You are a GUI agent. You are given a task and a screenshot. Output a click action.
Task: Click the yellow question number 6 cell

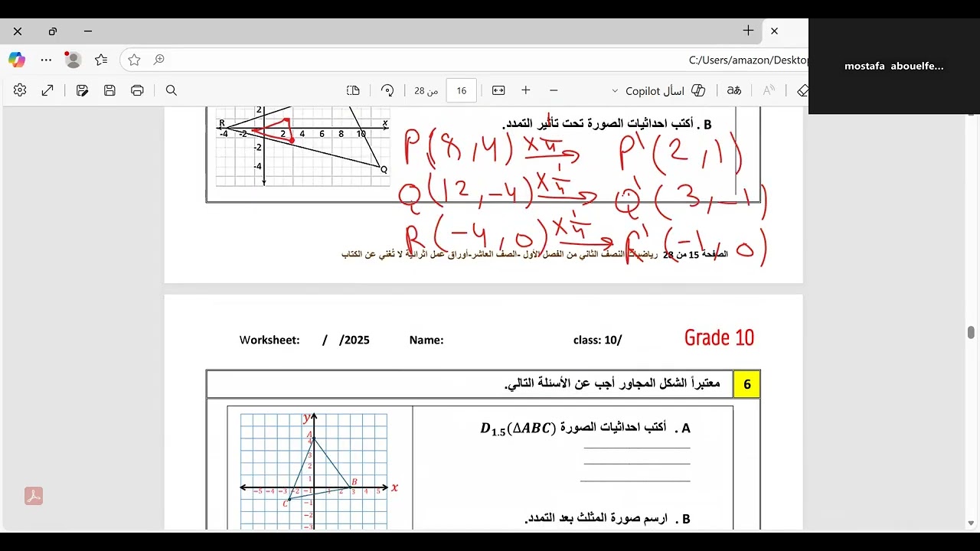coord(746,384)
